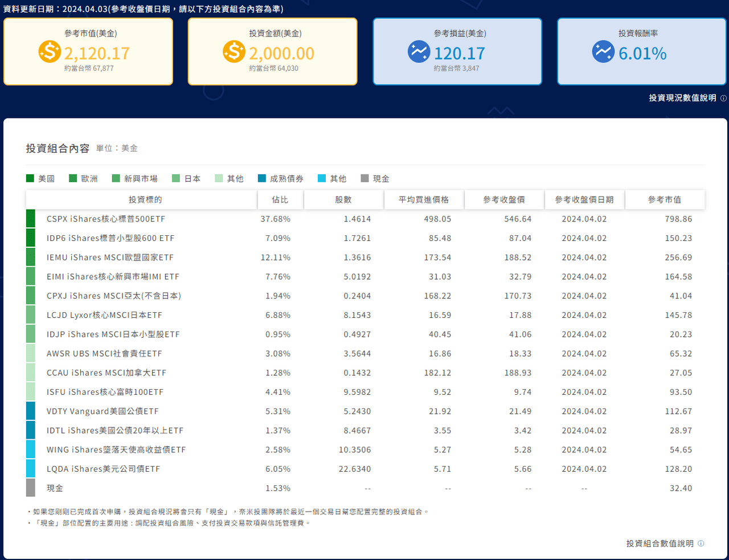The width and height of the screenshot is (729, 560).
Task: Select row AWSR UBS MSCI社會責任ETF
Action: 365,354
